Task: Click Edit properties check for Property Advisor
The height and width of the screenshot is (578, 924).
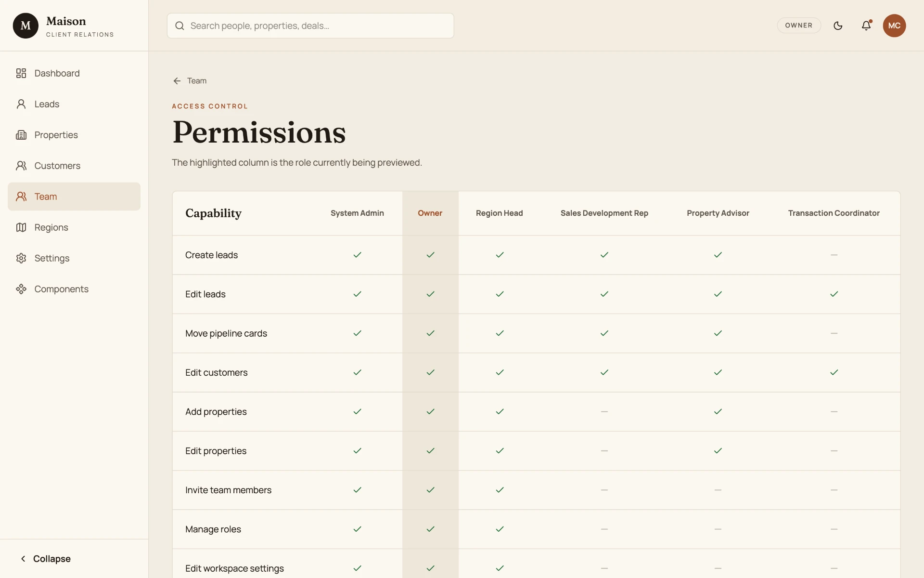Action: tap(718, 451)
